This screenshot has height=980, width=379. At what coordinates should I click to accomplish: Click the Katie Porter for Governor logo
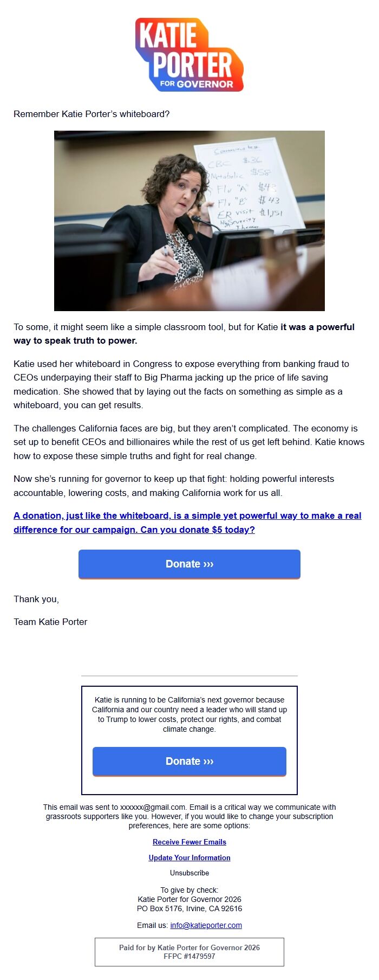[190, 55]
